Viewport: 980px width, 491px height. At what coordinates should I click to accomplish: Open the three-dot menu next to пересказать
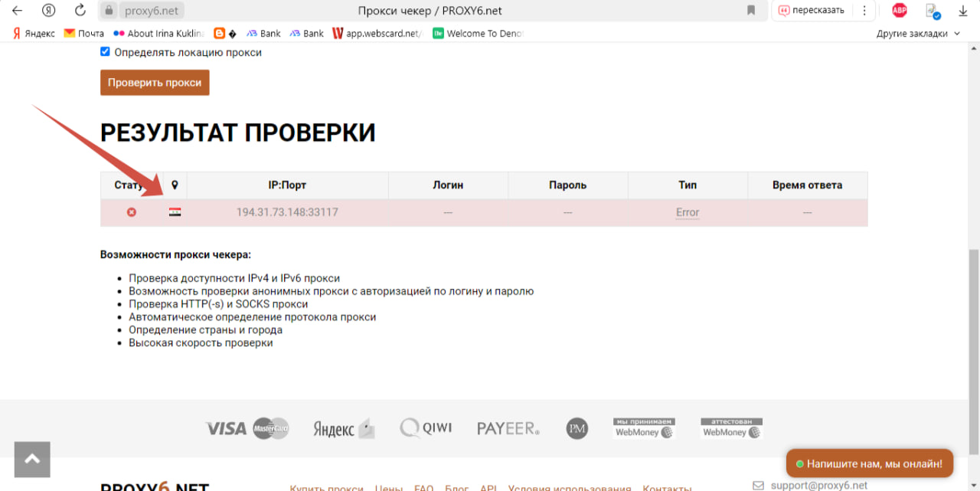(x=864, y=11)
